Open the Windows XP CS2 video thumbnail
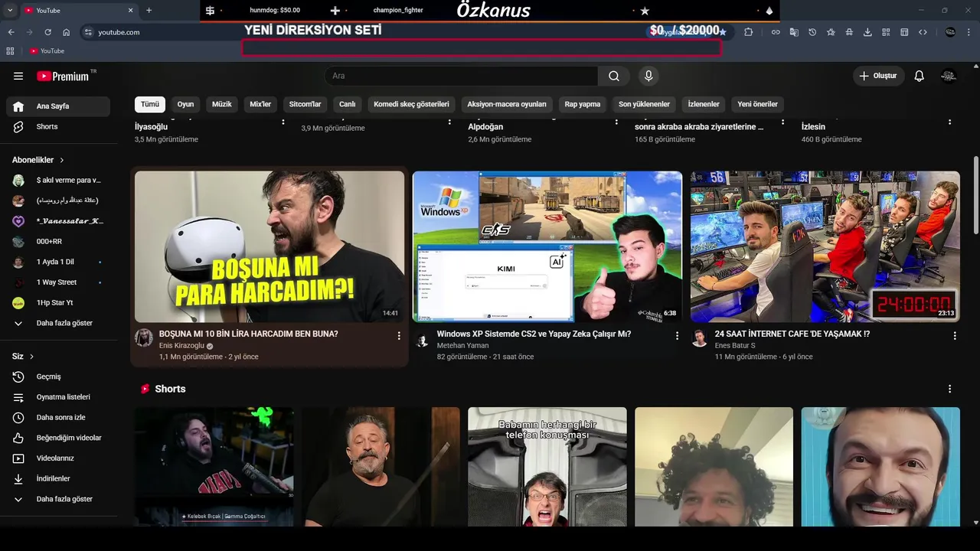 click(547, 246)
